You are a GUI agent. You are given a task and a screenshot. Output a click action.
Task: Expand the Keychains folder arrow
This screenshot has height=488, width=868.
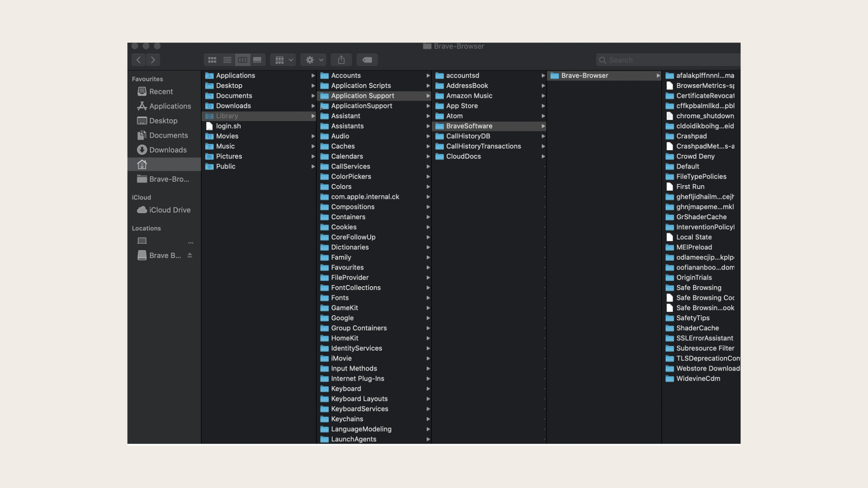(x=428, y=419)
